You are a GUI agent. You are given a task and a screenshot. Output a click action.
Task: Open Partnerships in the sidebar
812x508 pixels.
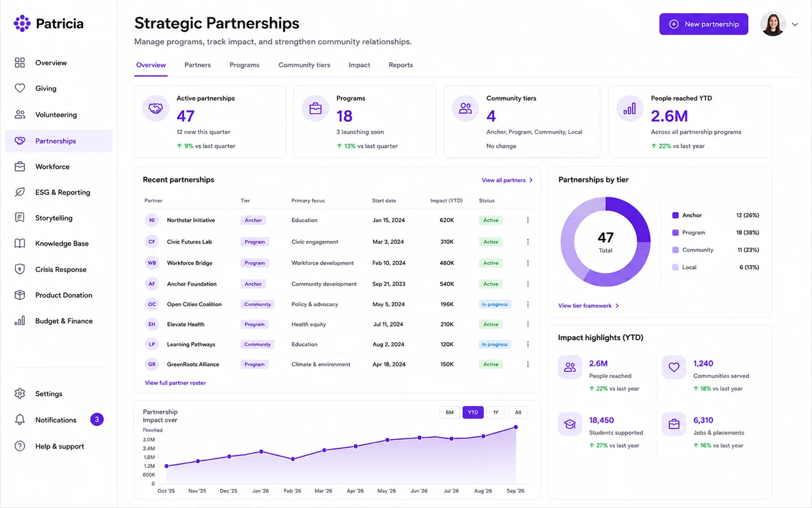pyautogui.click(x=59, y=141)
